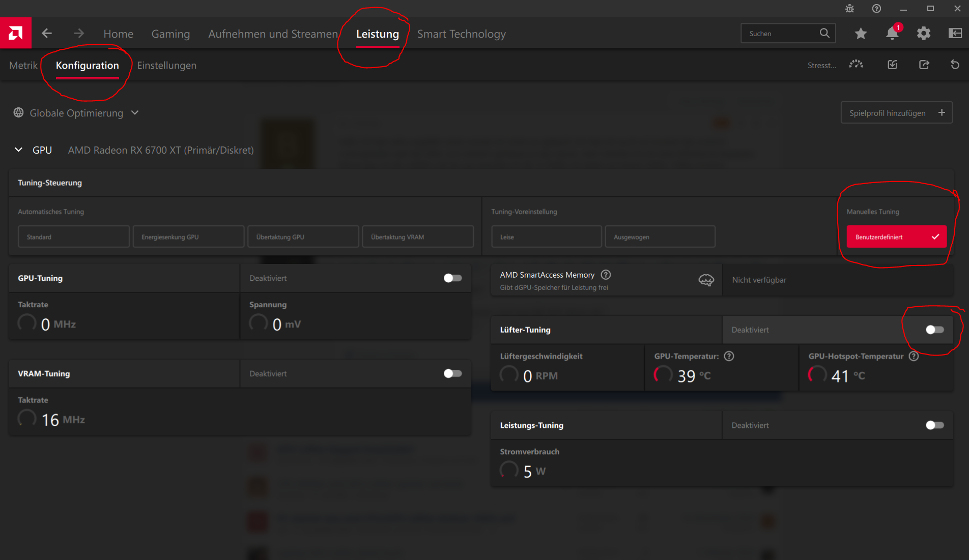Screen dimensions: 969x560
Task: Select the Leistung tab
Action: pos(377,34)
